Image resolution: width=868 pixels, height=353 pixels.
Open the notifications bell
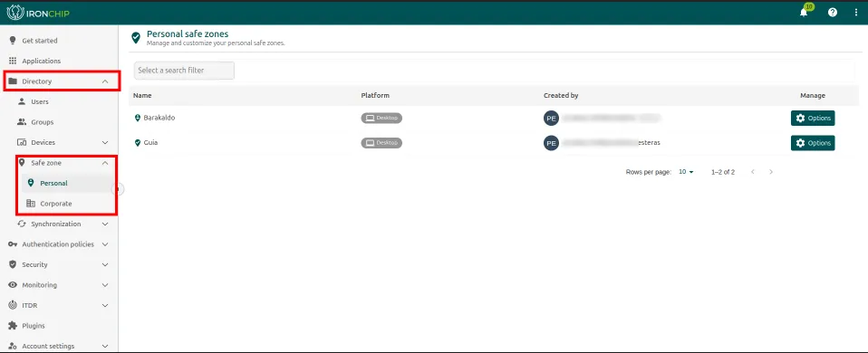pyautogui.click(x=804, y=13)
